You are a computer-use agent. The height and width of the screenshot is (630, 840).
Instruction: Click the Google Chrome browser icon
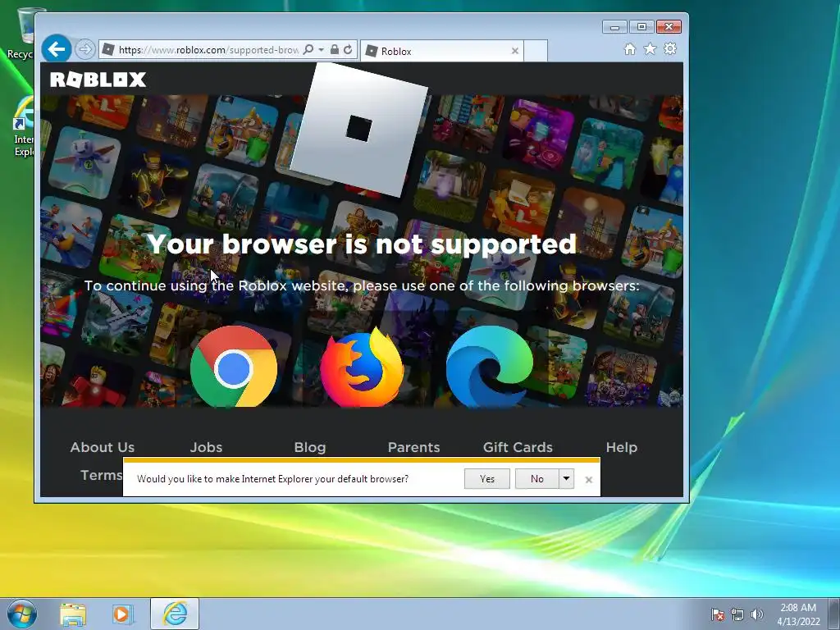234,367
